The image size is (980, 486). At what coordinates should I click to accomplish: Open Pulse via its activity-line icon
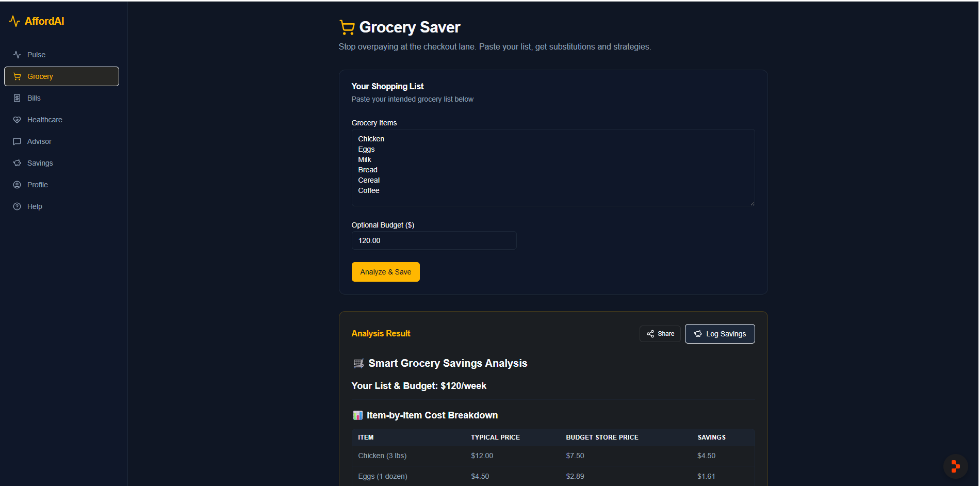[17, 55]
